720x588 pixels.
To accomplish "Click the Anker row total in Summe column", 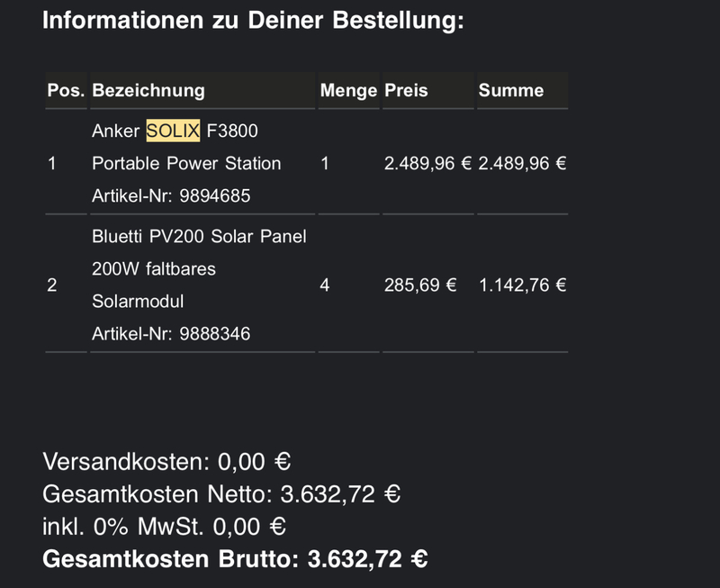I will (x=522, y=164).
